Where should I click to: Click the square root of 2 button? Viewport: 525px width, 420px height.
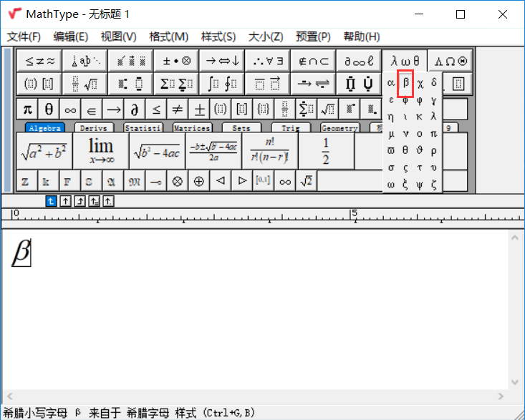[x=306, y=181]
